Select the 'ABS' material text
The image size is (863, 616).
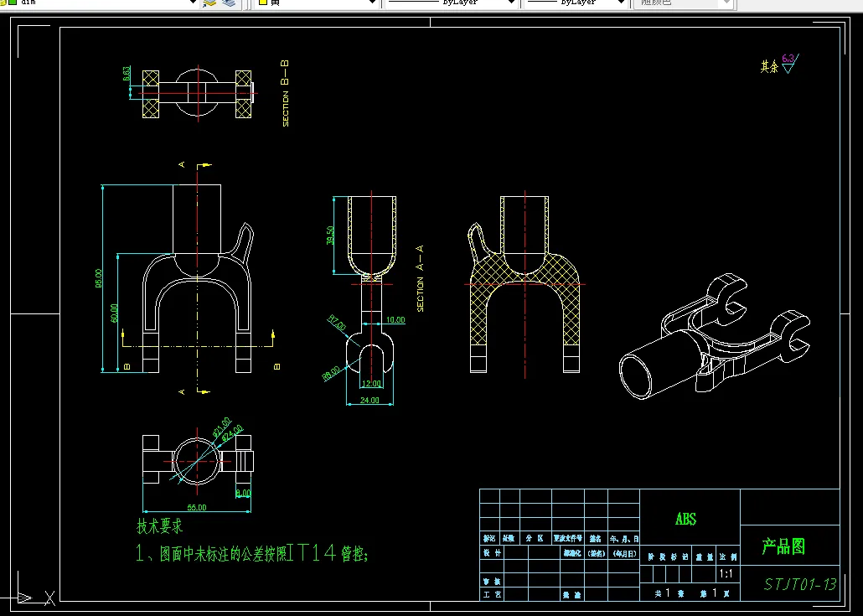tap(685, 519)
